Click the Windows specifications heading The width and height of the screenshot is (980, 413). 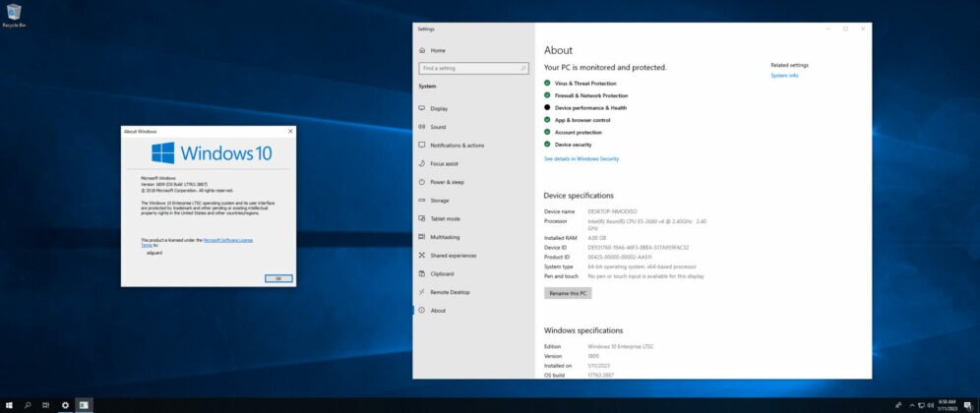[583, 330]
